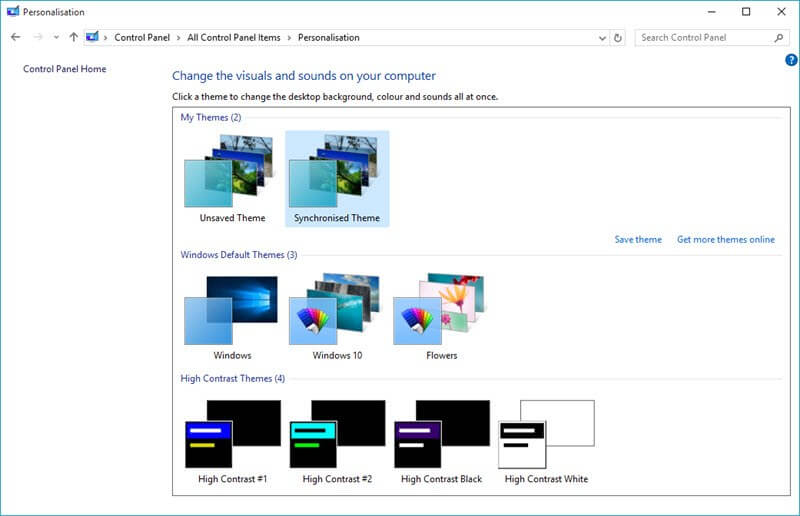The image size is (800, 516).
Task: Click the My Themes (2) group header
Action: click(211, 117)
